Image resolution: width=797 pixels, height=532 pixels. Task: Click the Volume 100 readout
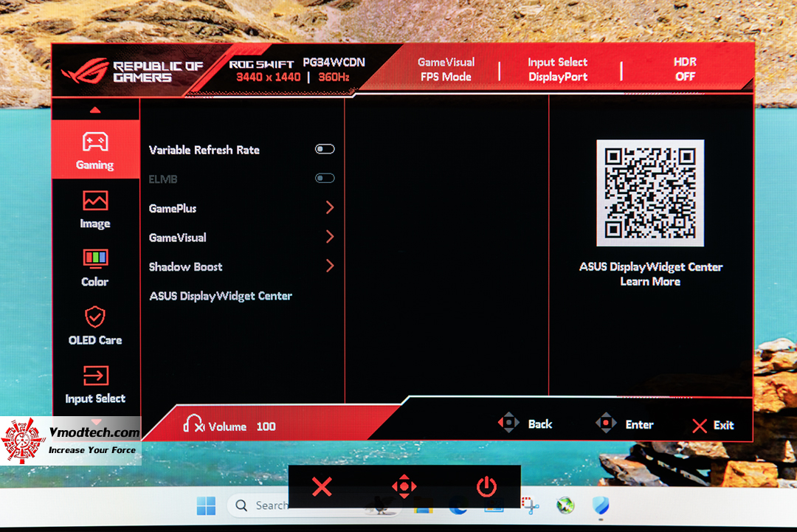tap(242, 426)
